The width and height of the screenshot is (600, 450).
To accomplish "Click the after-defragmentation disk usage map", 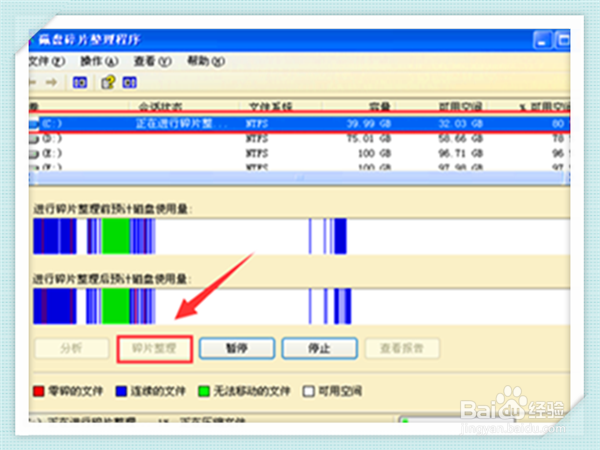I will pos(302,307).
